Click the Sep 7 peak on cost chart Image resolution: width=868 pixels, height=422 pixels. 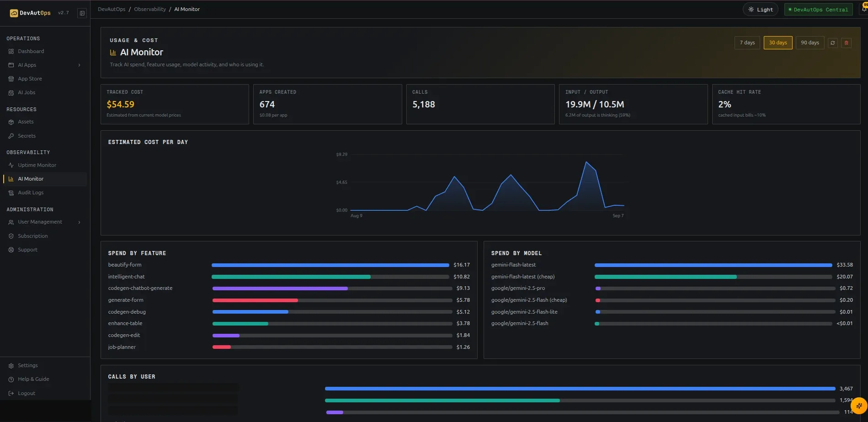coord(586,162)
